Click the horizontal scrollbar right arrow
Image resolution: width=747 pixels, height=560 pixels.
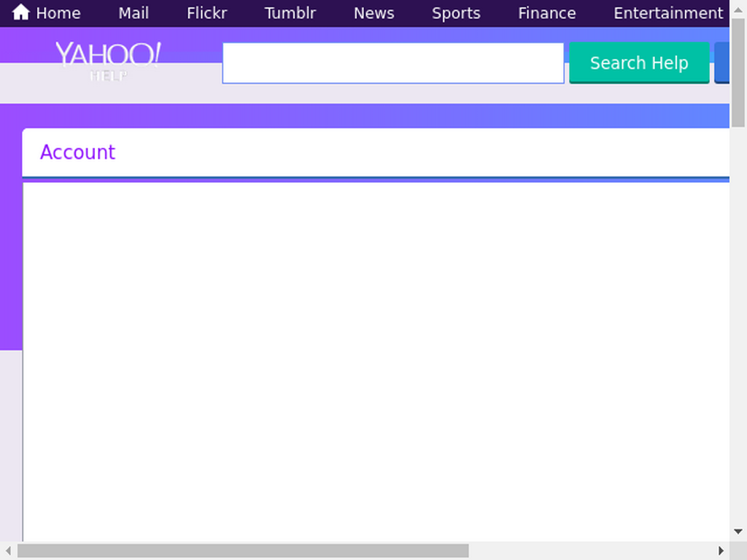pos(721,551)
